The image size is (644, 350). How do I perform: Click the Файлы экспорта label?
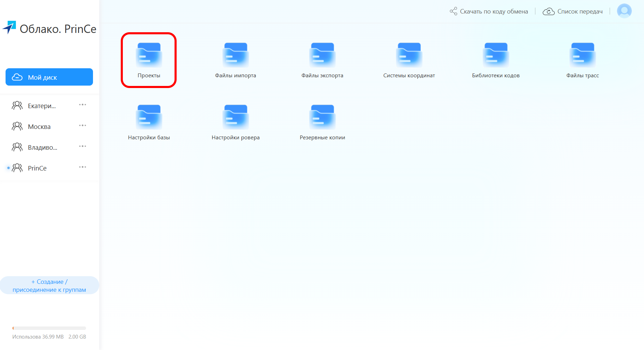tap(322, 76)
